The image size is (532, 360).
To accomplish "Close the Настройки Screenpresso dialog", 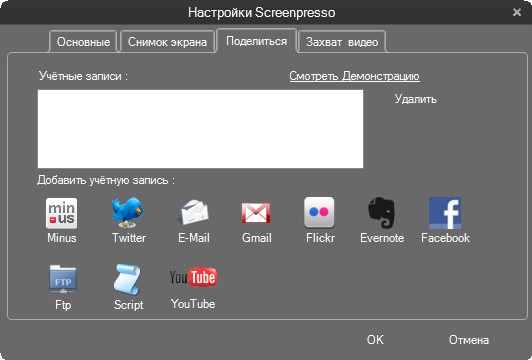I will point(517,12).
